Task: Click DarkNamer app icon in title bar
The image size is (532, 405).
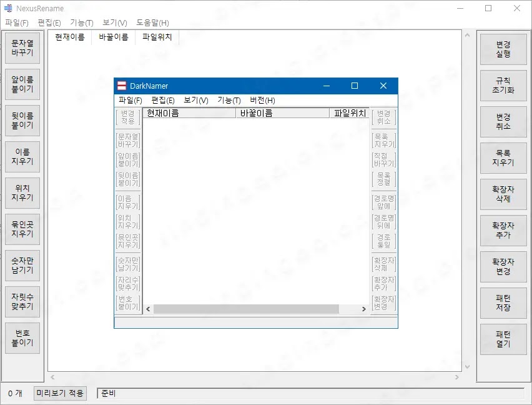Action: [122, 86]
